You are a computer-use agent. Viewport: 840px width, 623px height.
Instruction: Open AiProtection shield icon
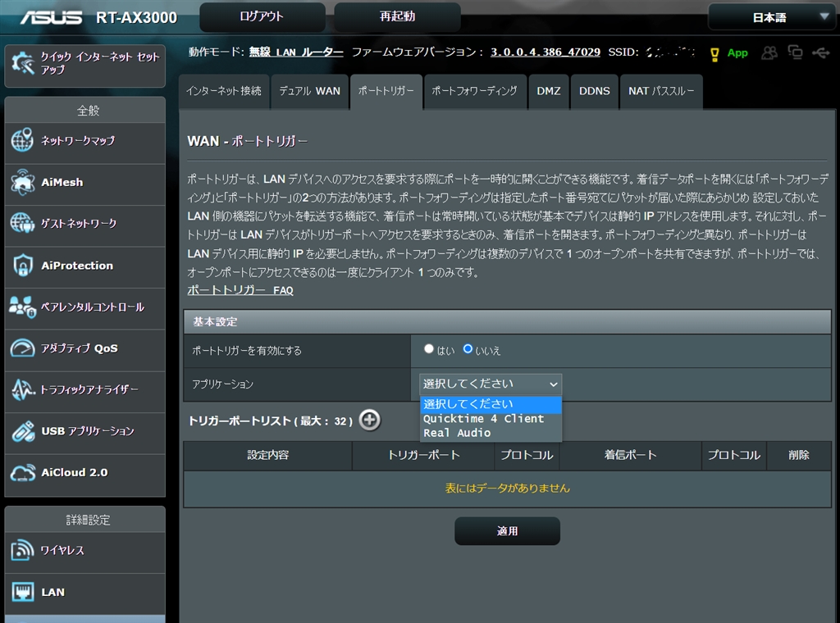click(22, 265)
